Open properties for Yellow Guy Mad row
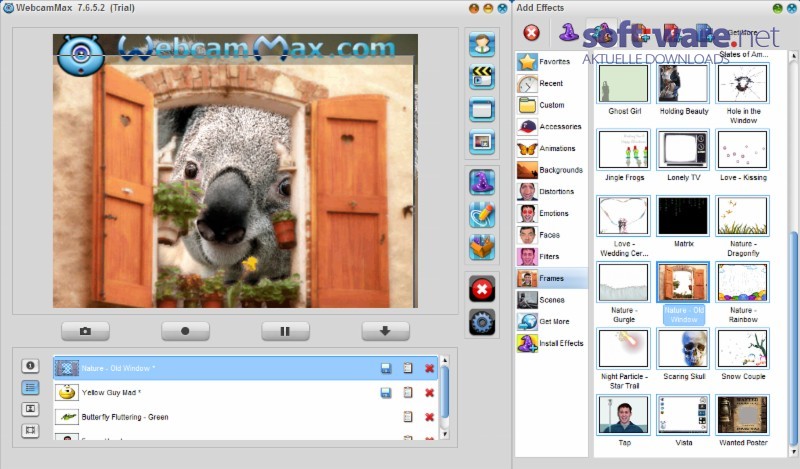This screenshot has height=469, width=800. click(x=408, y=392)
